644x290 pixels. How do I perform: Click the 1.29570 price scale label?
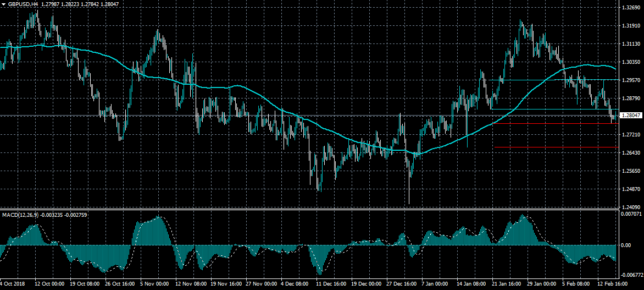click(631, 80)
